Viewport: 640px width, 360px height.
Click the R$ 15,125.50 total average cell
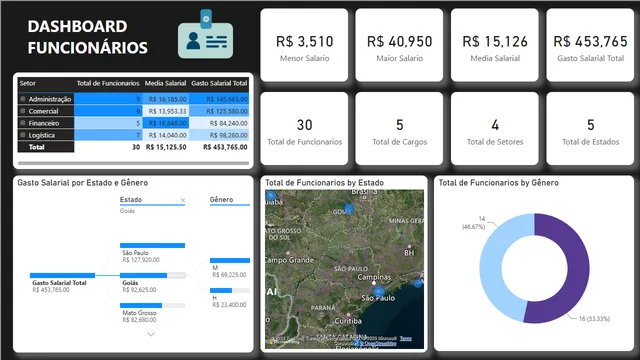point(166,147)
